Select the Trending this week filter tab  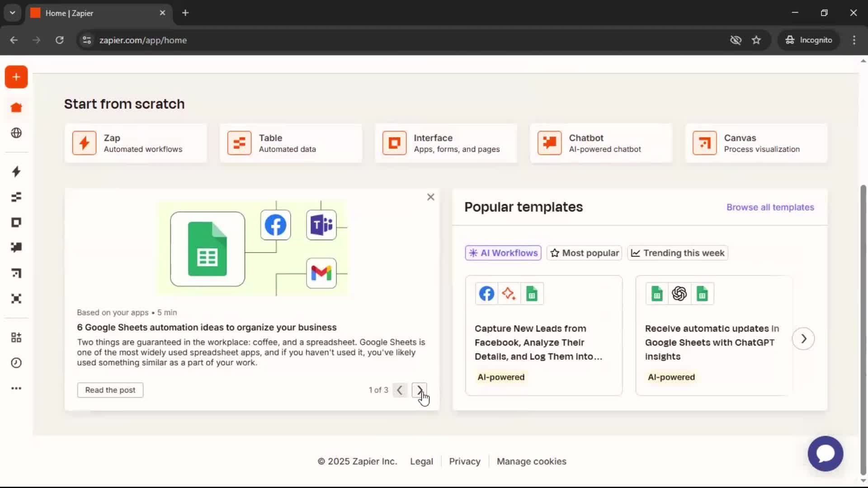pos(678,253)
